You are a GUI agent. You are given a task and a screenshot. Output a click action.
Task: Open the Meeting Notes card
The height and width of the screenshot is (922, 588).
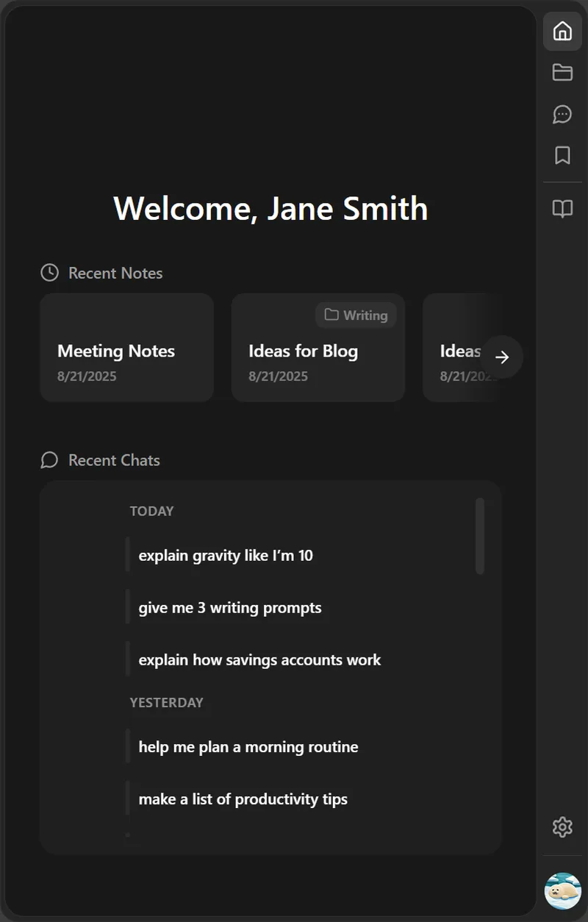point(126,348)
